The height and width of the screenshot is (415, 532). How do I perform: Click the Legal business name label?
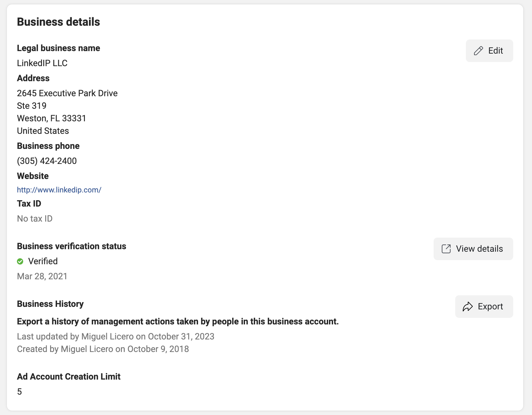tap(59, 48)
